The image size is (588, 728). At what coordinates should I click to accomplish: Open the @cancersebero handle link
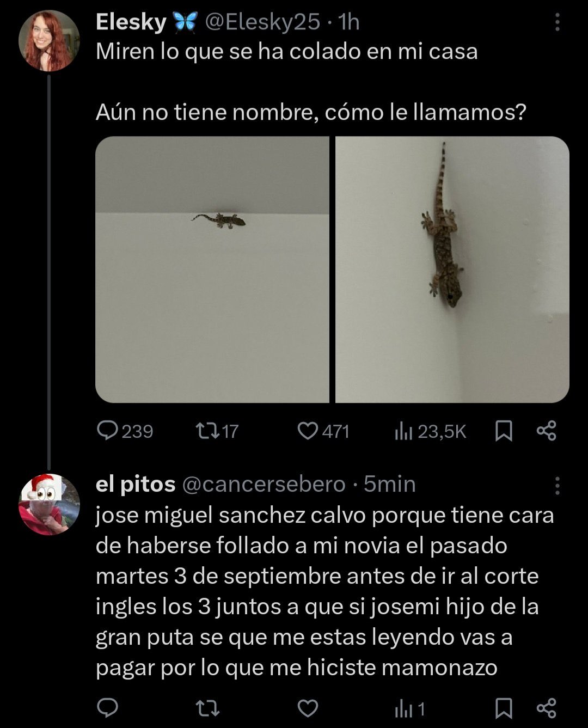tap(263, 484)
